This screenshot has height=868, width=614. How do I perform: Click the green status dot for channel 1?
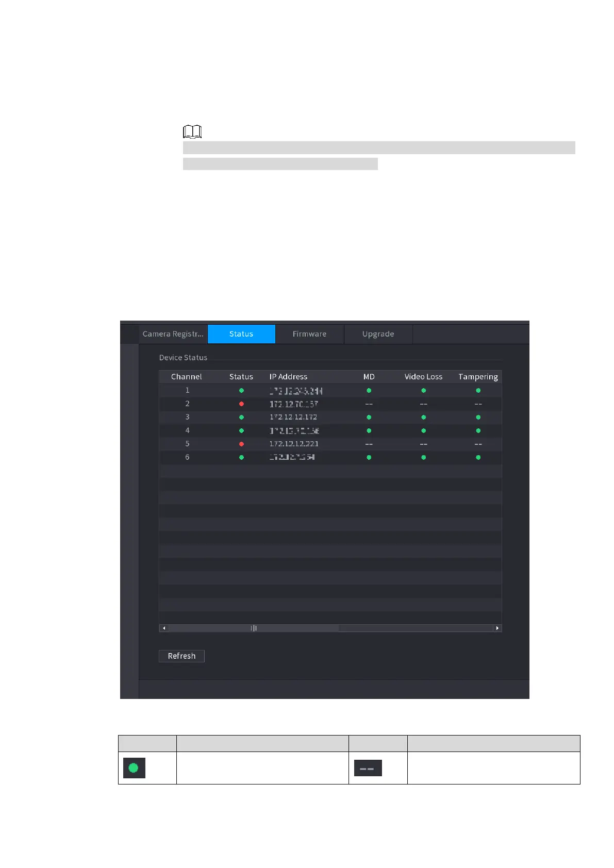click(x=241, y=391)
